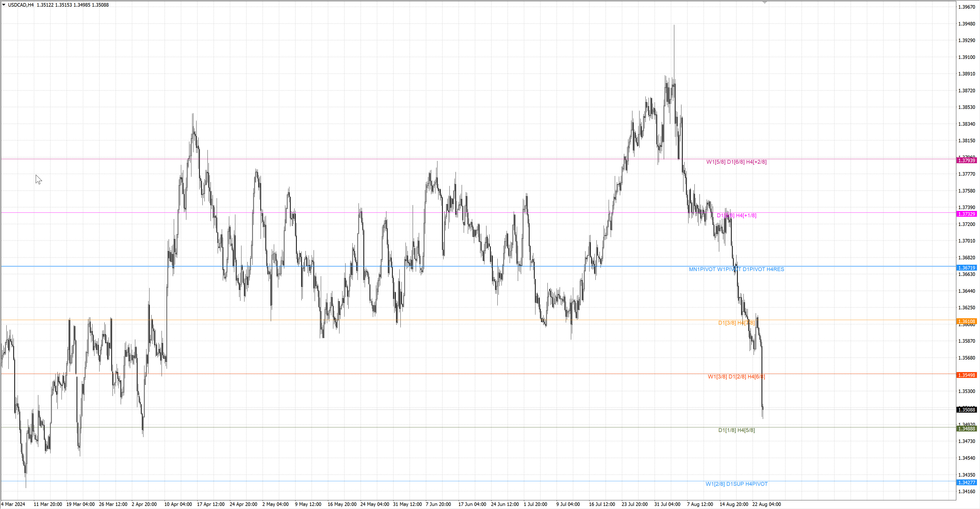Click the 1.39670 price scale value
980x509 pixels.
[x=966, y=7]
